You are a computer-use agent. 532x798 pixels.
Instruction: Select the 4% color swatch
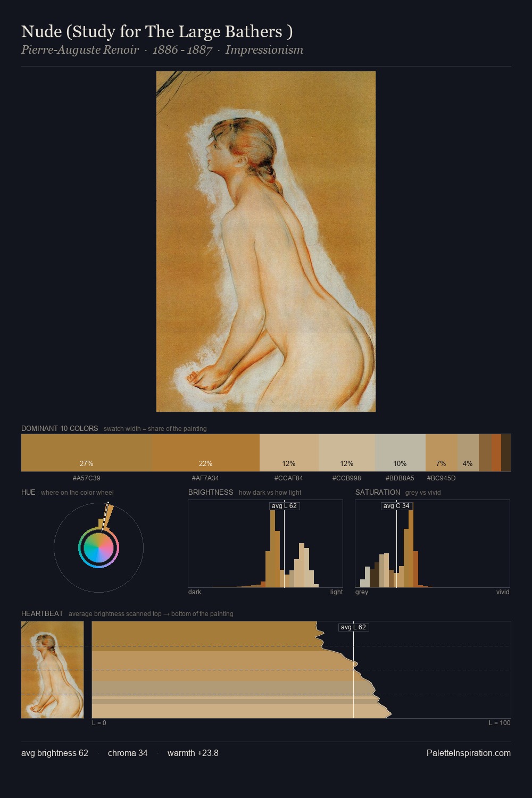tap(468, 453)
